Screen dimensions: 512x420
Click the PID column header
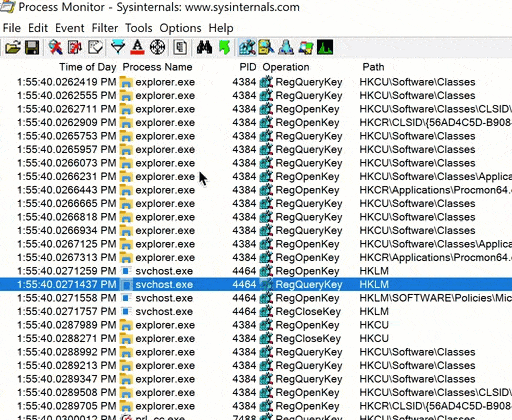click(248, 67)
